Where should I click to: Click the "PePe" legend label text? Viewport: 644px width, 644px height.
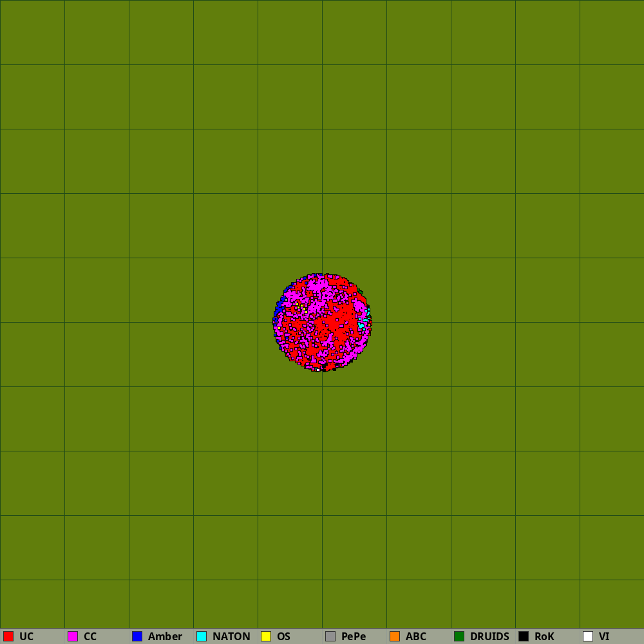(354, 636)
